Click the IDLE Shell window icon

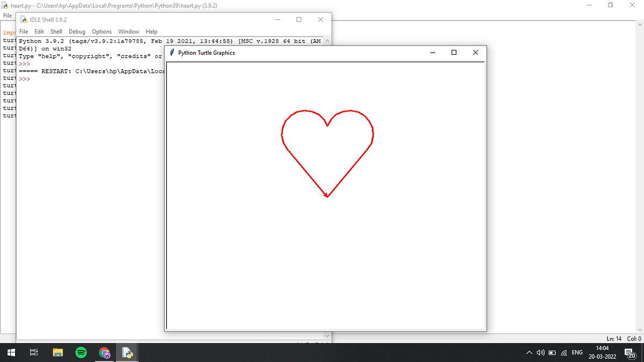pos(24,20)
